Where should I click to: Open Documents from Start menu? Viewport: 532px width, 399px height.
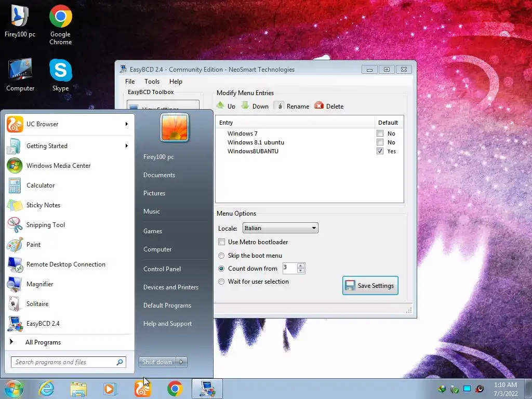[x=159, y=175]
